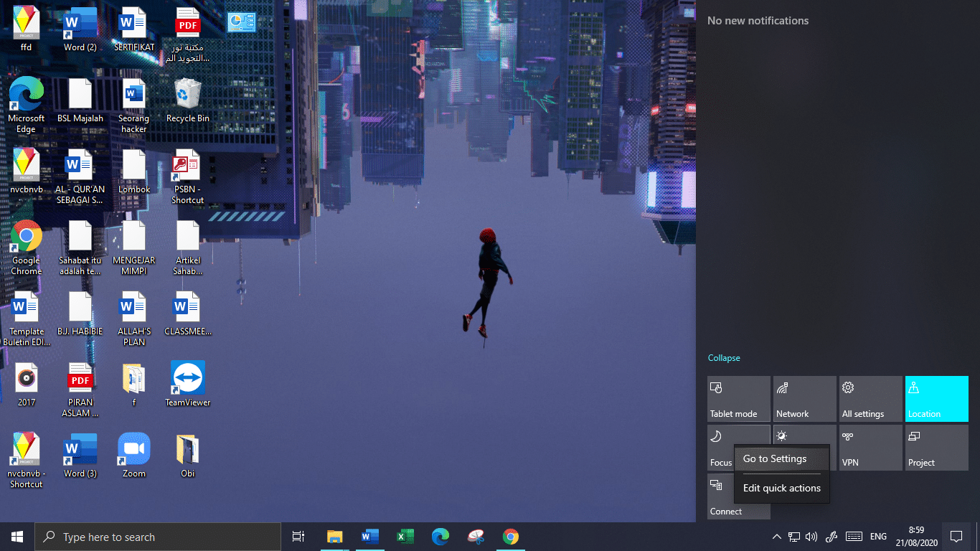The image size is (980, 551).
Task: Select the Word (3) desktop shortcut
Action: [x=80, y=455]
